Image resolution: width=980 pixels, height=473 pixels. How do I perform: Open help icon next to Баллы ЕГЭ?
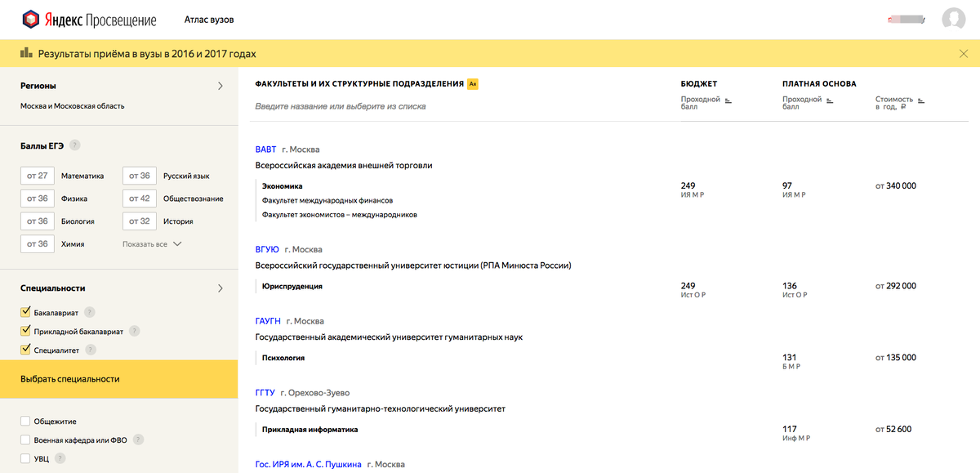[75, 145]
